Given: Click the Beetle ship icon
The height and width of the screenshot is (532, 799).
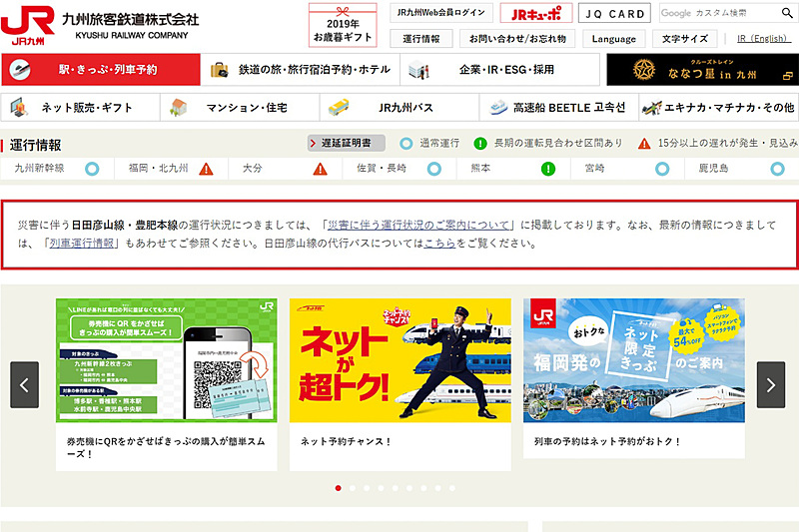Looking at the screenshot, I should [498, 108].
